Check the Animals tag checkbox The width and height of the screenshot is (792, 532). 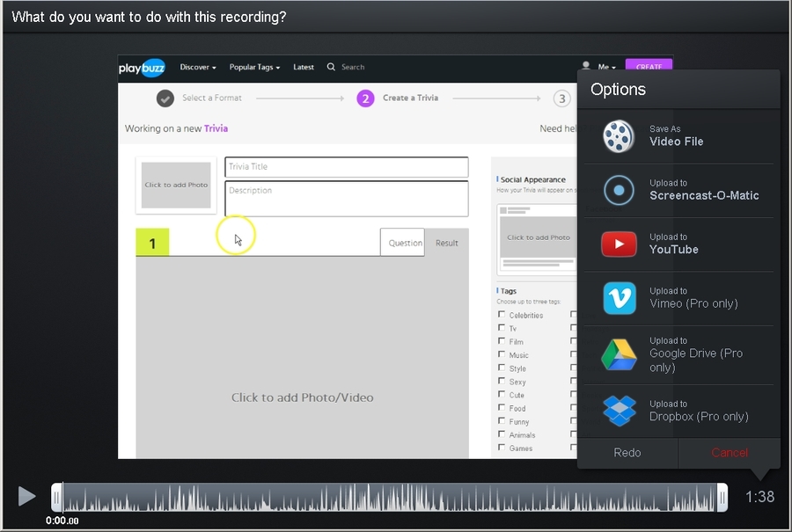click(x=502, y=434)
